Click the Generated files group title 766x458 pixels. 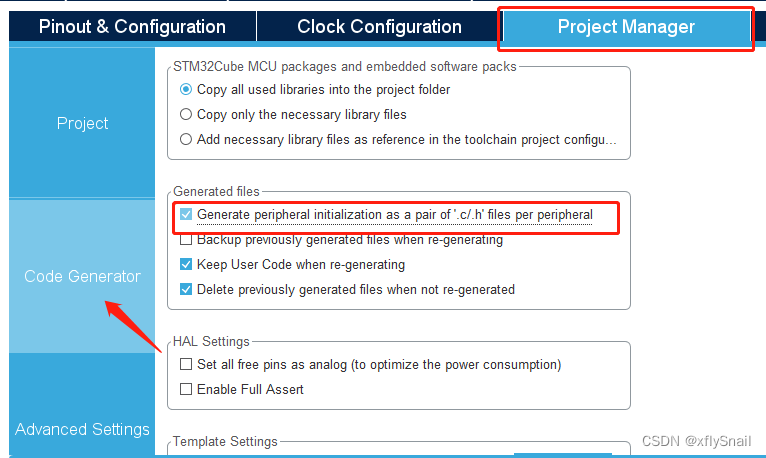[216, 191]
